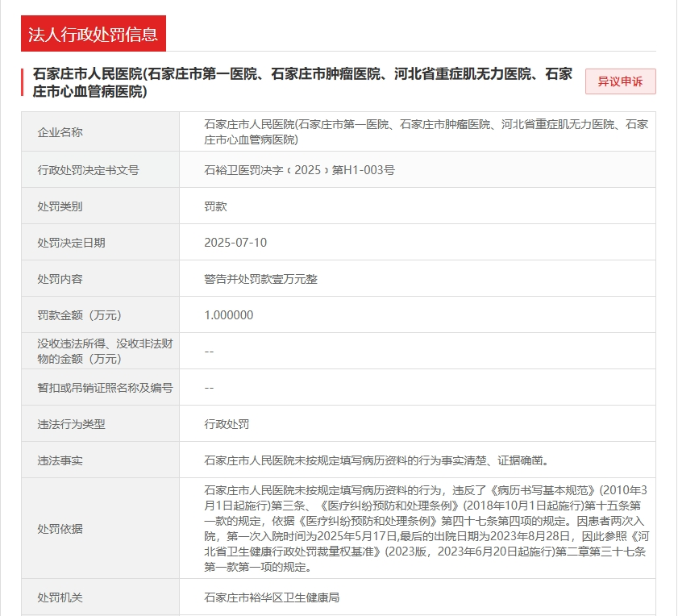
Task: Click the 企业名称 value listing 石家庄市人民医院
Action: click(426, 132)
